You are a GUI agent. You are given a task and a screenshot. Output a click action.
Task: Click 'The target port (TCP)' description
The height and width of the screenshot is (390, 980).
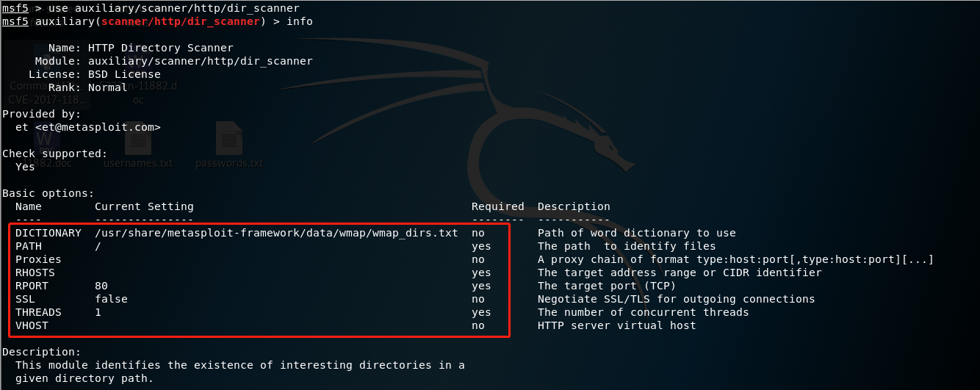click(x=607, y=286)
